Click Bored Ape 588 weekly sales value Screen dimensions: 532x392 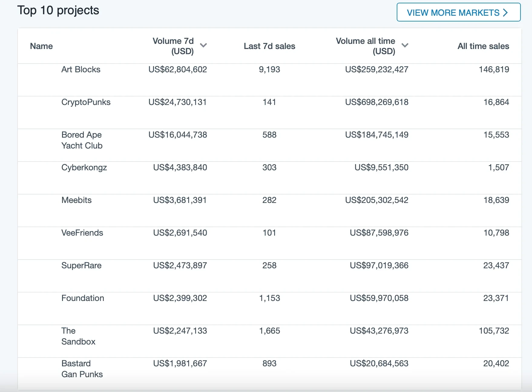point(269,135)
